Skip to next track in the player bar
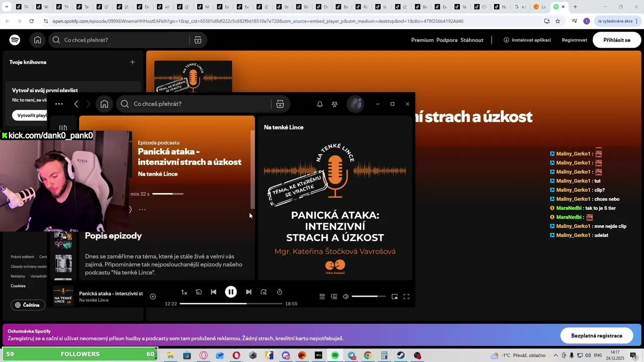 tap(249, 292)
